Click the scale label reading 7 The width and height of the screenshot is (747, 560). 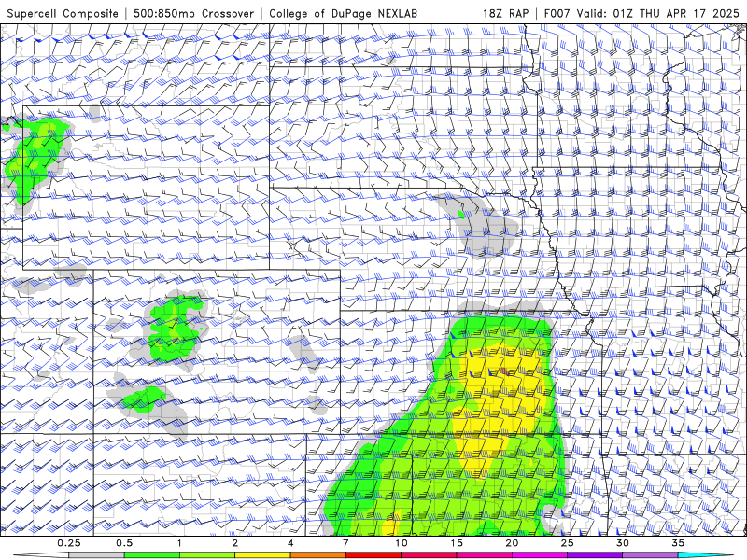click(345, 543)
